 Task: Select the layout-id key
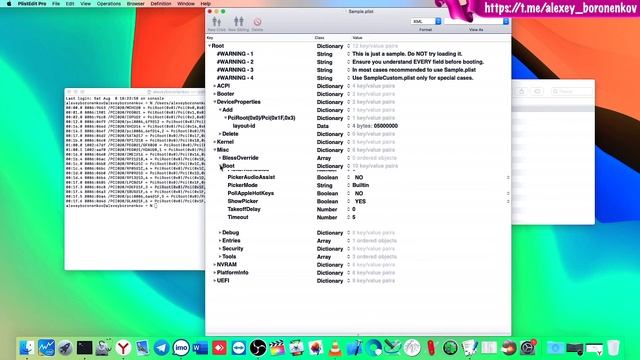pos(244,126)
